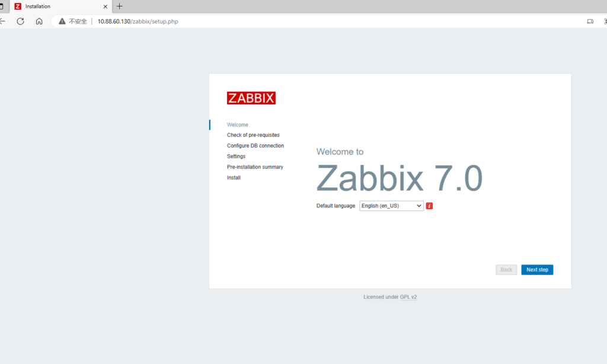The image size is (607, 364).
Task: Click the Back button
Action: point(506,270)
